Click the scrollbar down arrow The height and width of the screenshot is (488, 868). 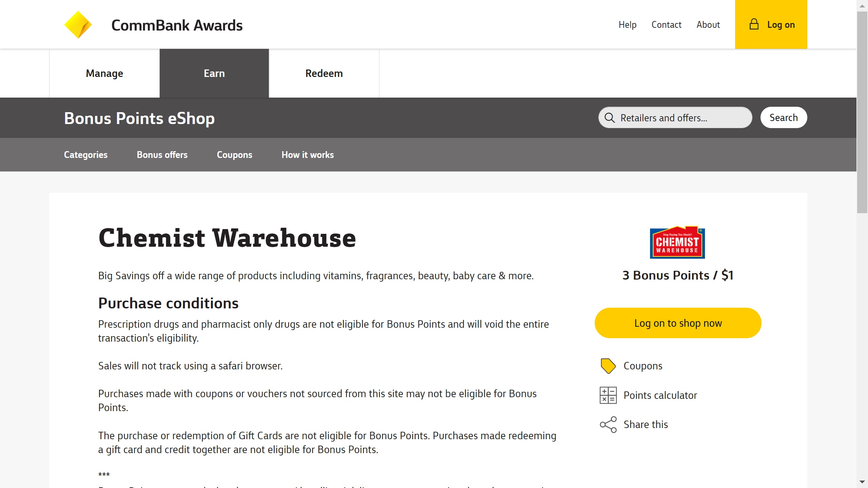(x=862, y=482)
